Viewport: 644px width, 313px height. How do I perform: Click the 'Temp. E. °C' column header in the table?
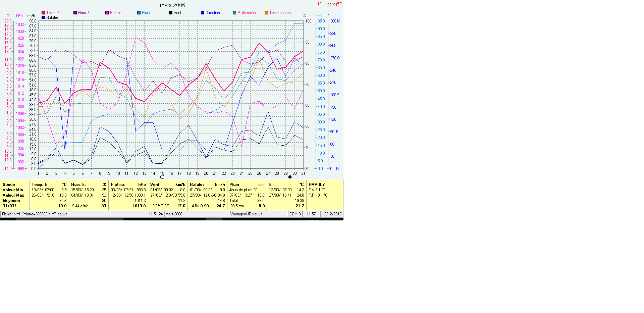pos(49,185)
